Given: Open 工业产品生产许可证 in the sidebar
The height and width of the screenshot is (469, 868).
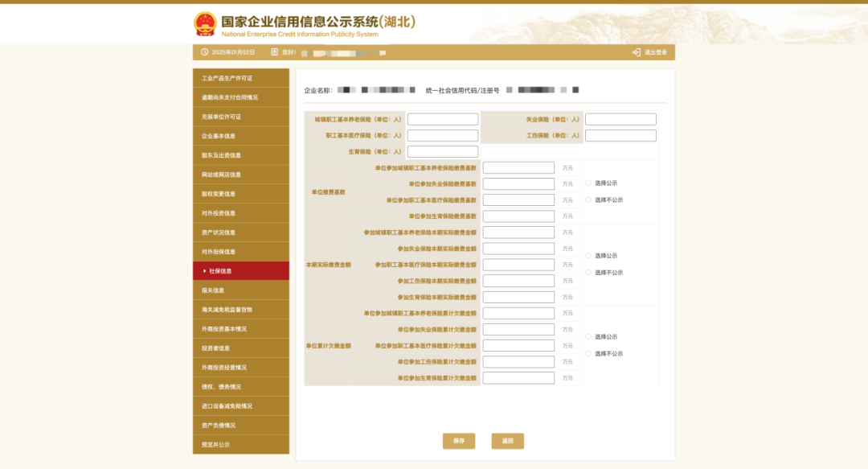Looking at the screenshot, I should (x=241, y=78).
